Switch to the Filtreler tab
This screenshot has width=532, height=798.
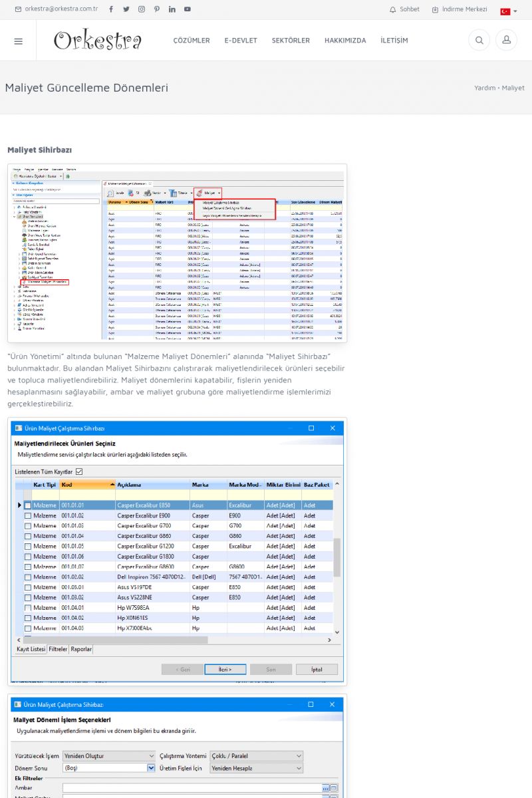(58, 649)
